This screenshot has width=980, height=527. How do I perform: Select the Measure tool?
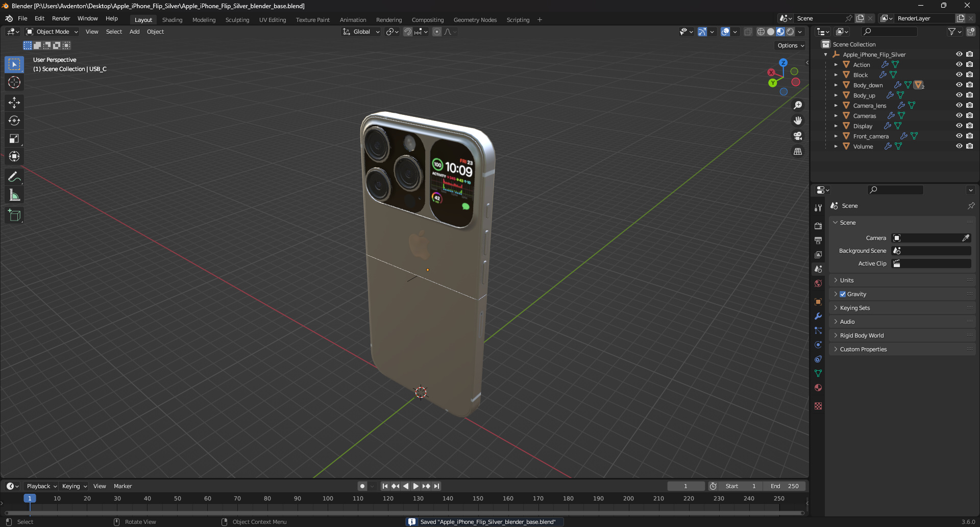pos(14,195)
